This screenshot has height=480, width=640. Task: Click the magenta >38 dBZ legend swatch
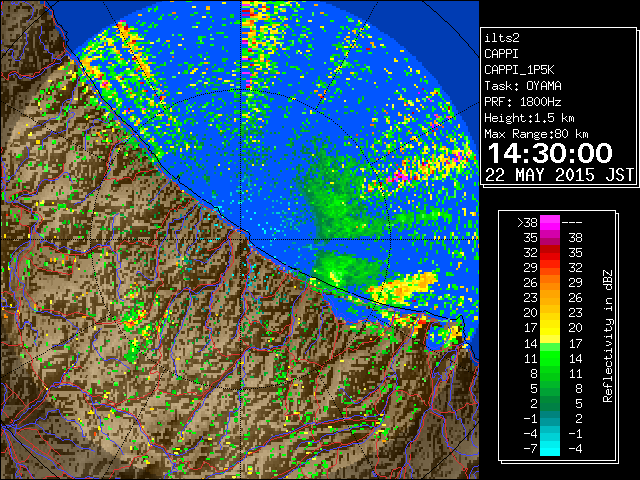click(550, 223)
